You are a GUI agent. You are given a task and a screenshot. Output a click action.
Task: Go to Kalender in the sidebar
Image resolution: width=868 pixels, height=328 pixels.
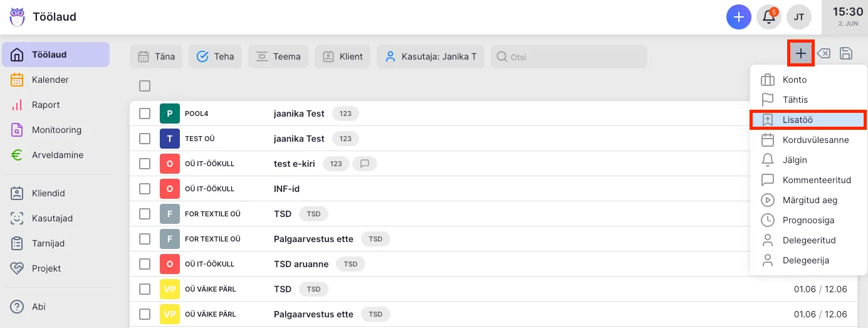[x=50, y=80]
